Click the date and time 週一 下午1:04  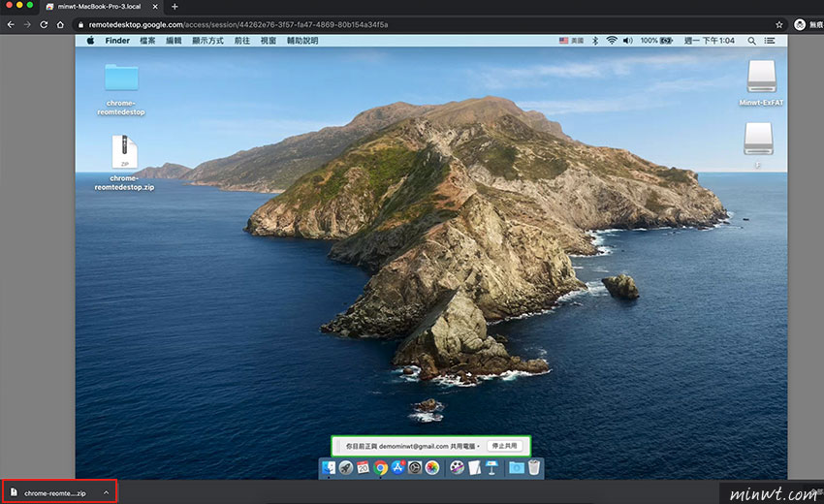click(x=710, y=41)
